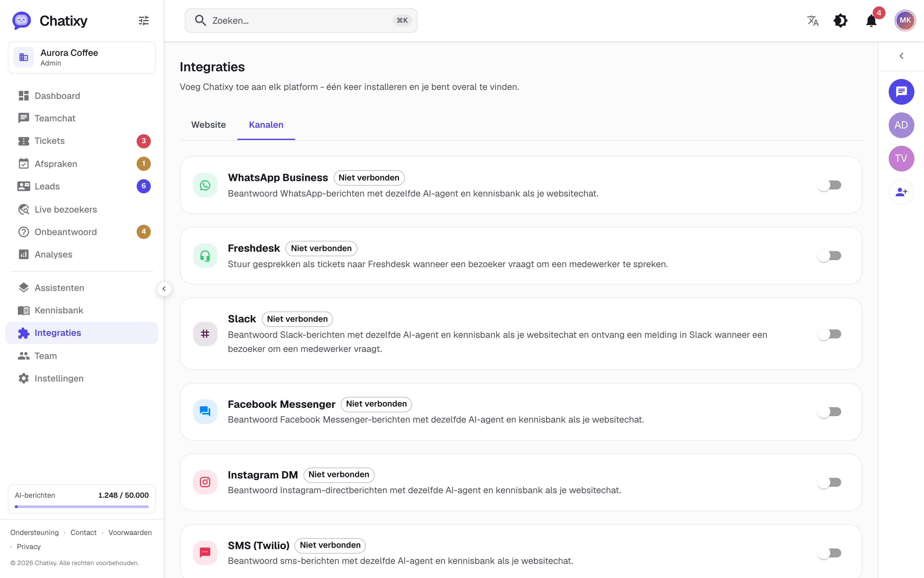
Task: Toggle the dark/light theme icon
Action: [840, 21]
